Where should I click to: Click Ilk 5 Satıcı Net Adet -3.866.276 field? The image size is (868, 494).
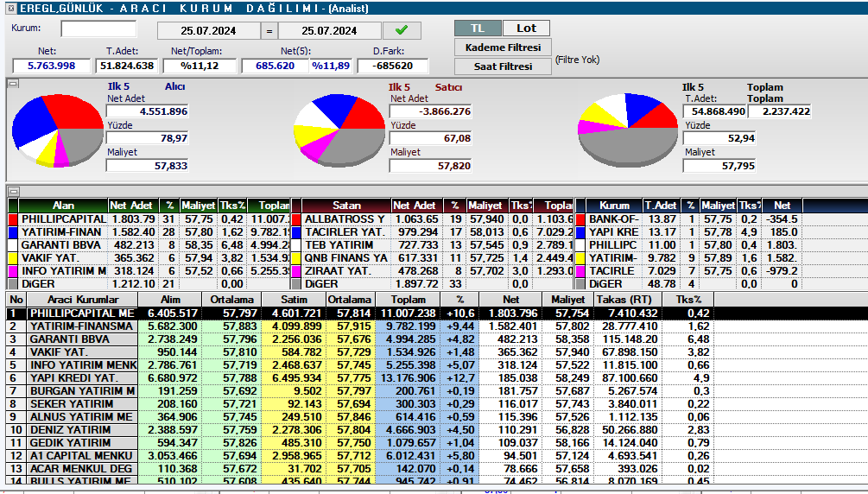431,111
